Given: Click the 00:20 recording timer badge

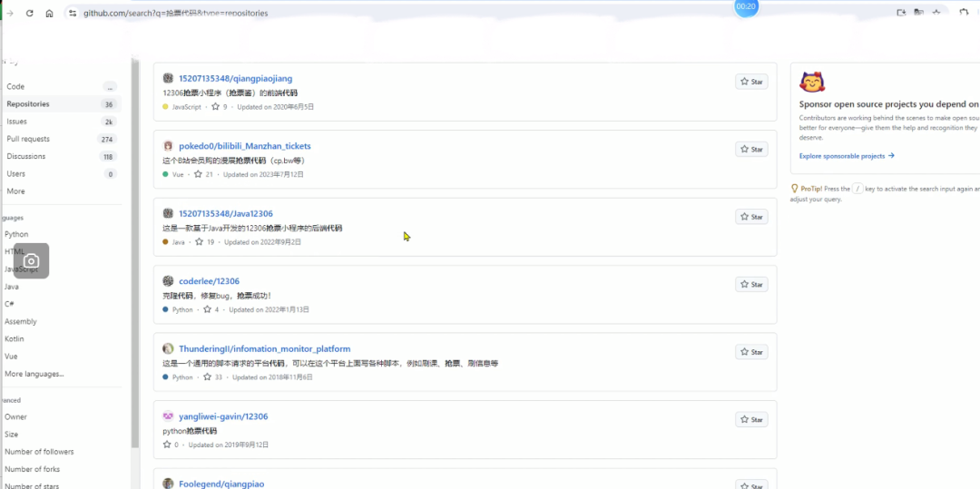Looking at the screenshot, I should 746,7.
